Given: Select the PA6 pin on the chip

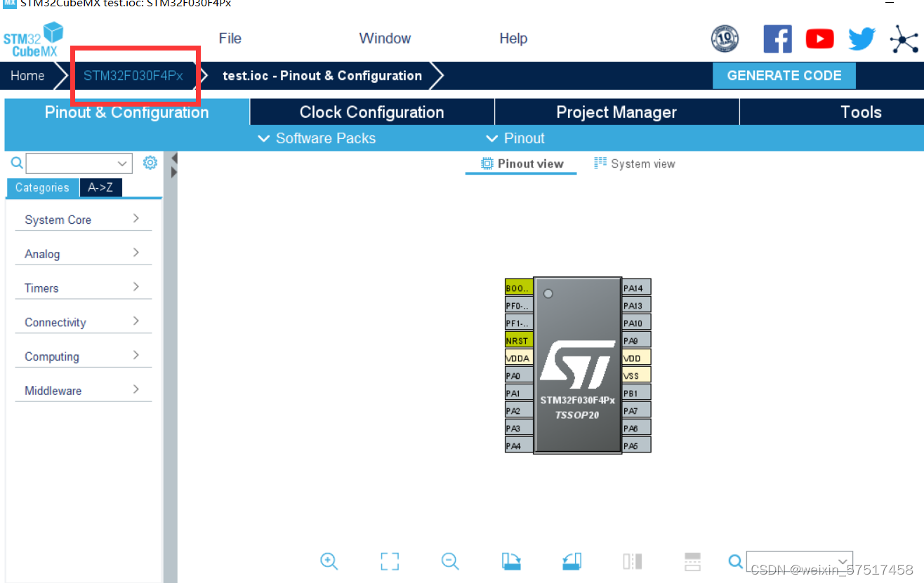Looking at the screenshot, I should click(637, 427).
